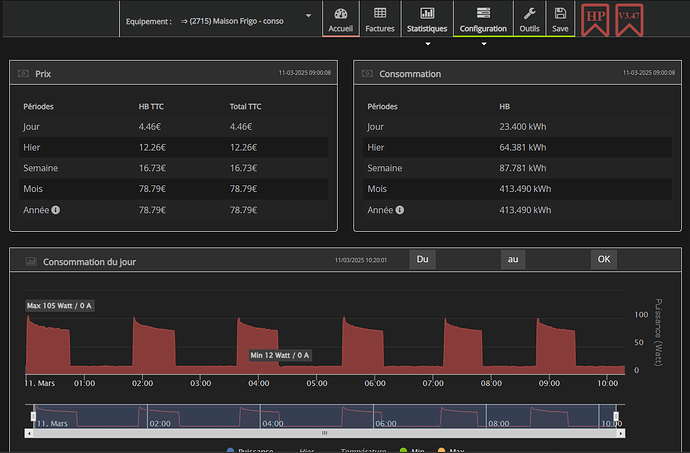Click the 16.73€ HB TTC Semaine price

[x=152, y=168]
